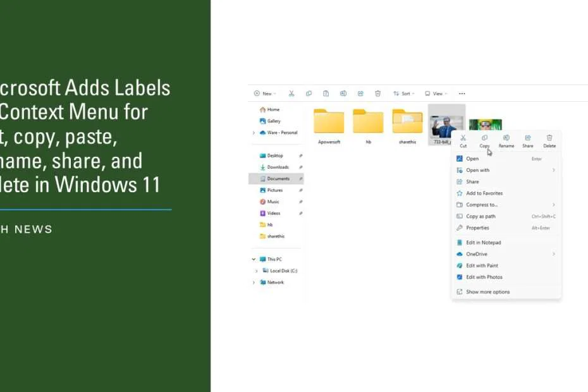The height and width of the screenshot is (392, 588).
Task: Select the Paste icon in the toolbar
Action: [x=326, y=93]
